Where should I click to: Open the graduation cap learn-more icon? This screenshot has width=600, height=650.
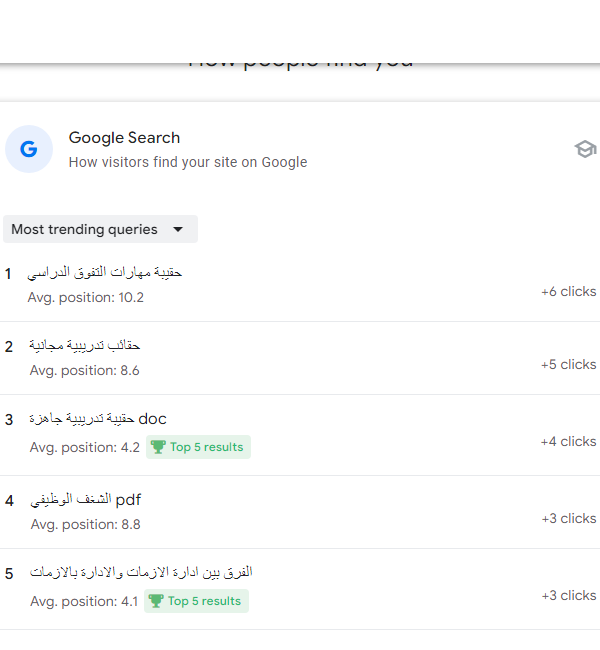[585, 149]
